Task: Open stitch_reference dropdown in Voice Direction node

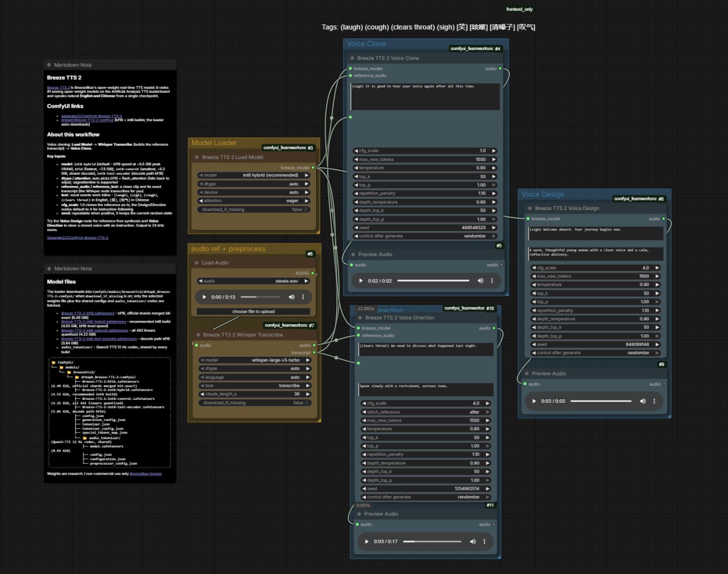Action: point(425,412)
